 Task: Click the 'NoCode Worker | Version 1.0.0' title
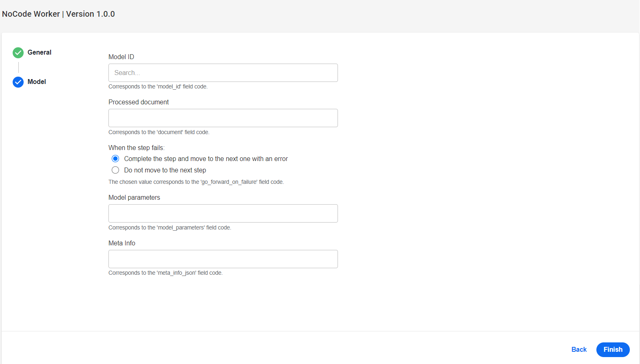coord(58,14)
